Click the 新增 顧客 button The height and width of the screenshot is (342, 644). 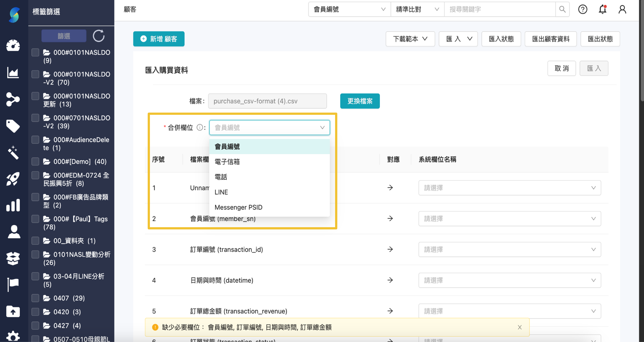coord(159,39)
